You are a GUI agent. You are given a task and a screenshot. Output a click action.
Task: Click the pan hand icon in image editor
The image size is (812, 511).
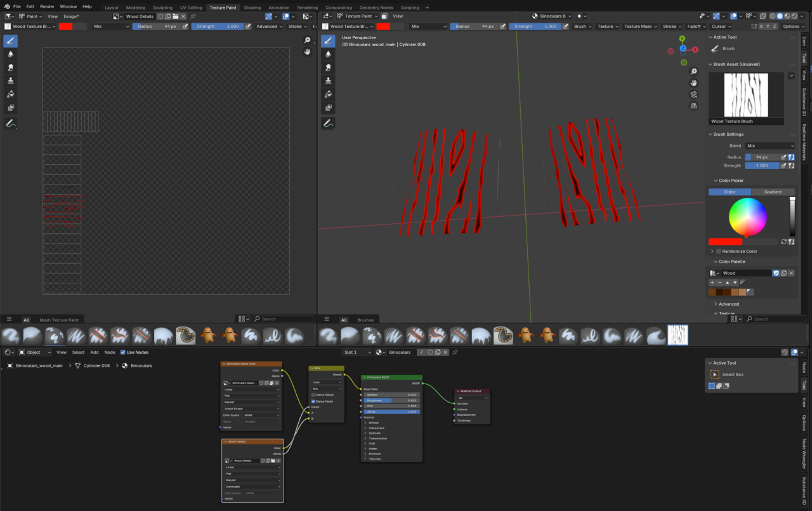[307, 51]
